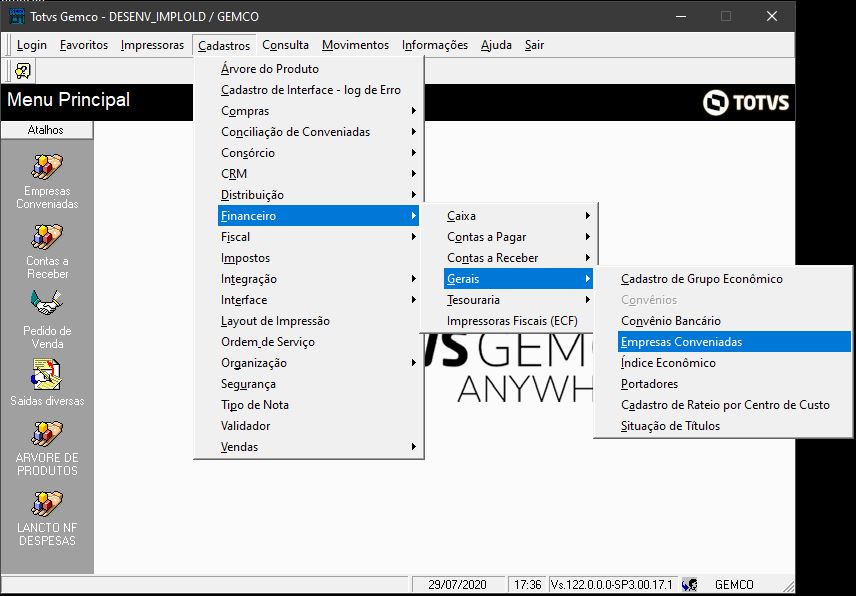Click the help question-mark toolbar icon
The height and width of the screenshot is (596, 856).
click(x=23, y=71)
